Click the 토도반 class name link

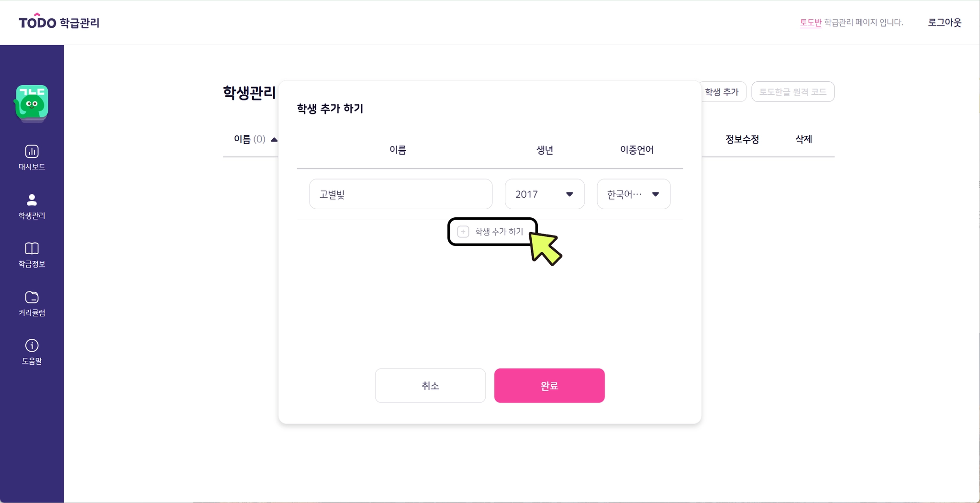pos(810,22)
